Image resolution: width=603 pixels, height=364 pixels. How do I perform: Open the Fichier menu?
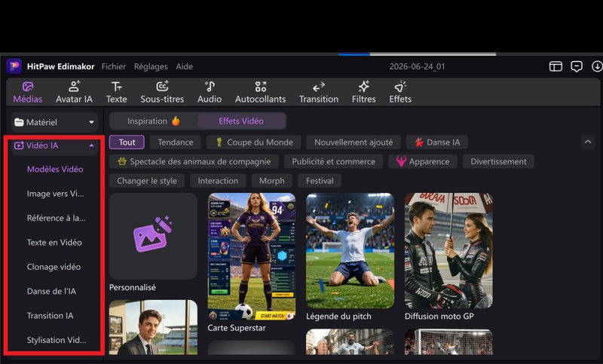(114, 66)
